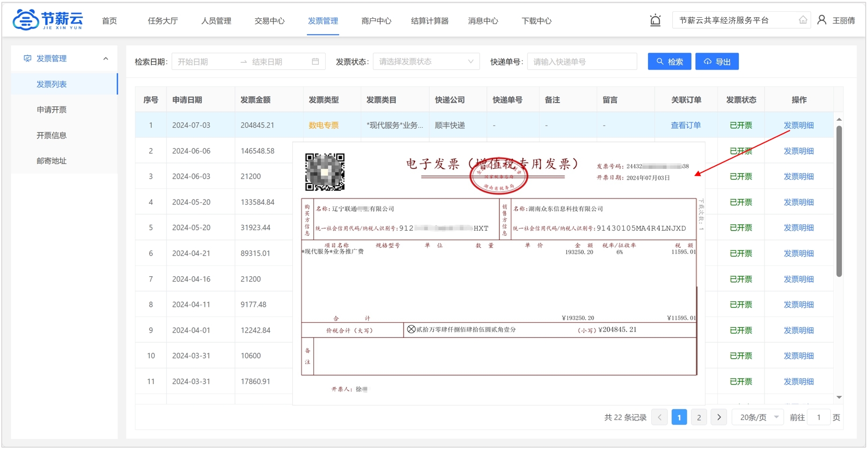Open 发票明细 for the first row
The image size is (868, 450).
798,126
